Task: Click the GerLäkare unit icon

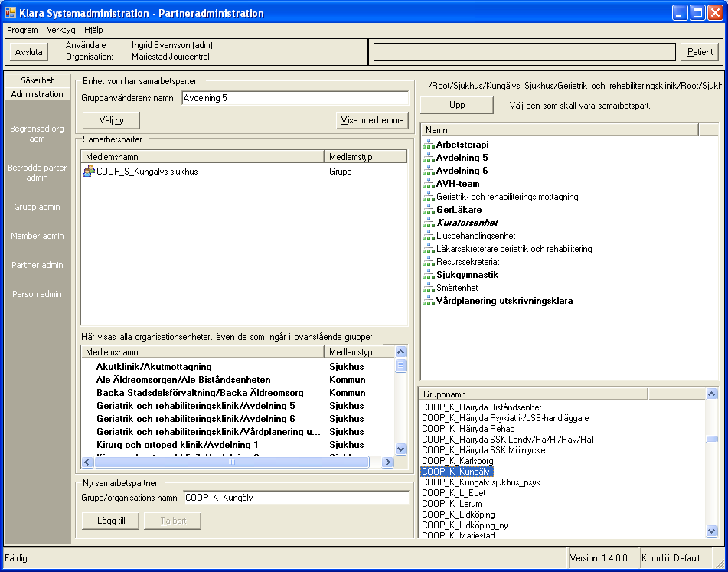Action: coord(428,210)
